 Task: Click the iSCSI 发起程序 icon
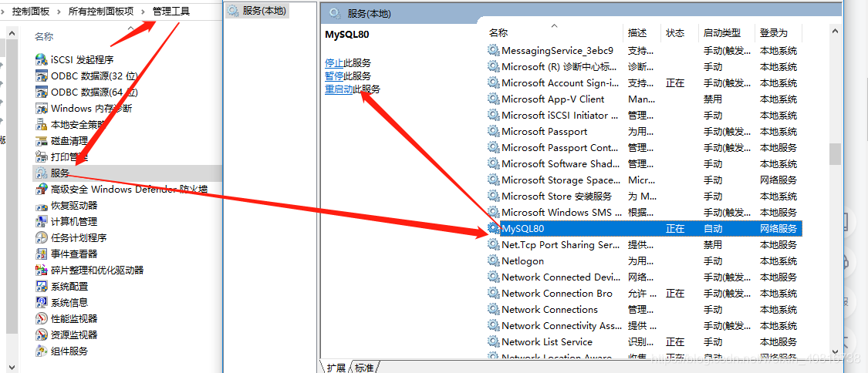pos(42,59)
